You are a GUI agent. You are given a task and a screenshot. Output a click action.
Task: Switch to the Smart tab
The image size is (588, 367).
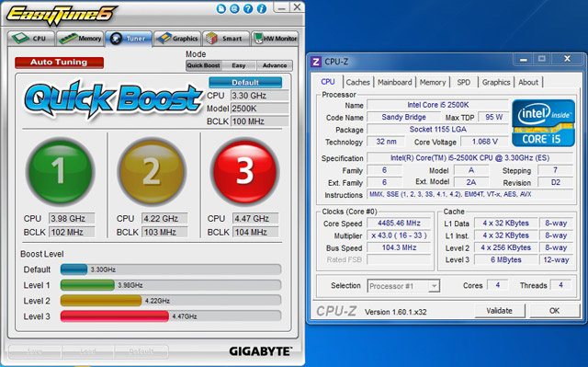click(226, 39)
